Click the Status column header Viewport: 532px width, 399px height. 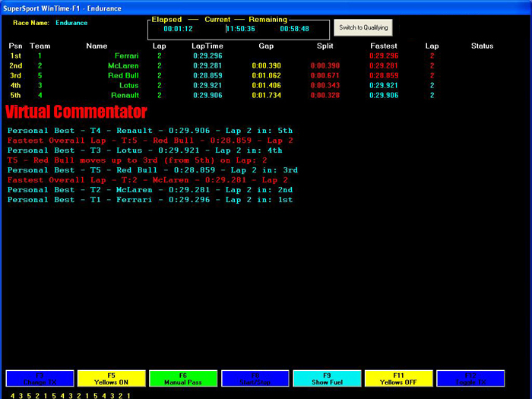482,46
